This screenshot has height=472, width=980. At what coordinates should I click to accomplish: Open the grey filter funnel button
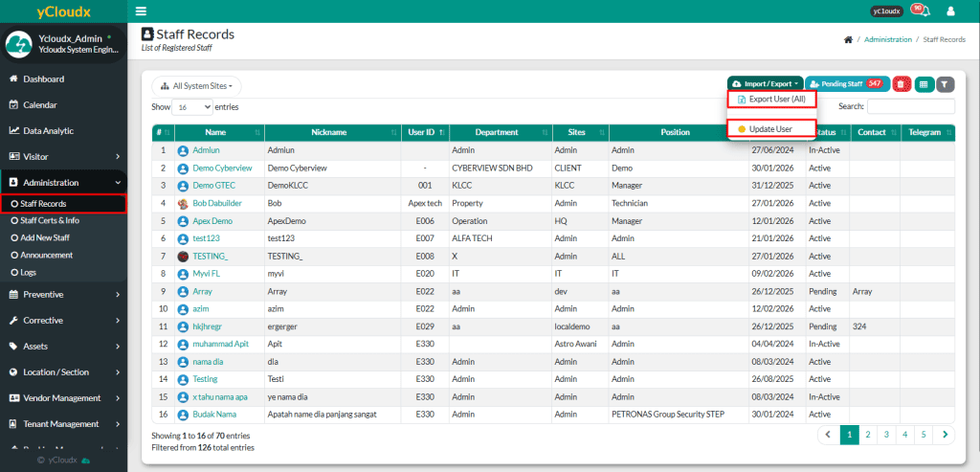click(x=946, y=84)
